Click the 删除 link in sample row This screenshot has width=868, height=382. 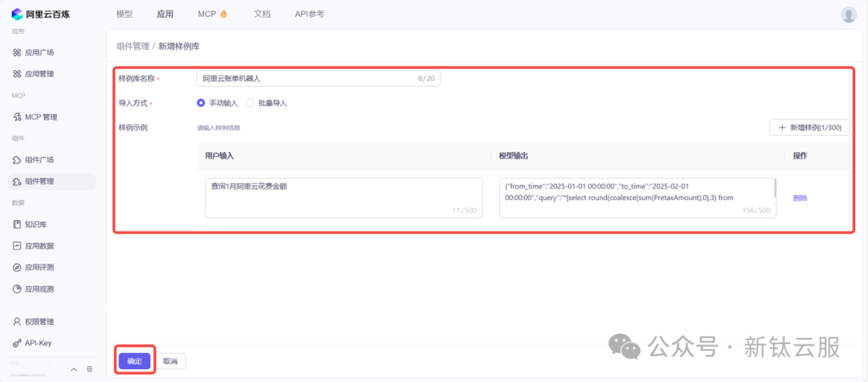[x=800, y=198]
